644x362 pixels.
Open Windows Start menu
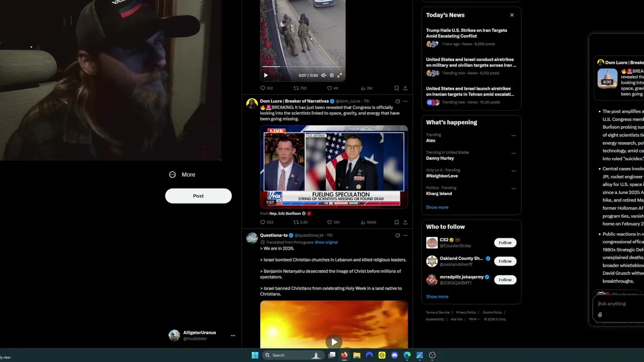(255, 355)
